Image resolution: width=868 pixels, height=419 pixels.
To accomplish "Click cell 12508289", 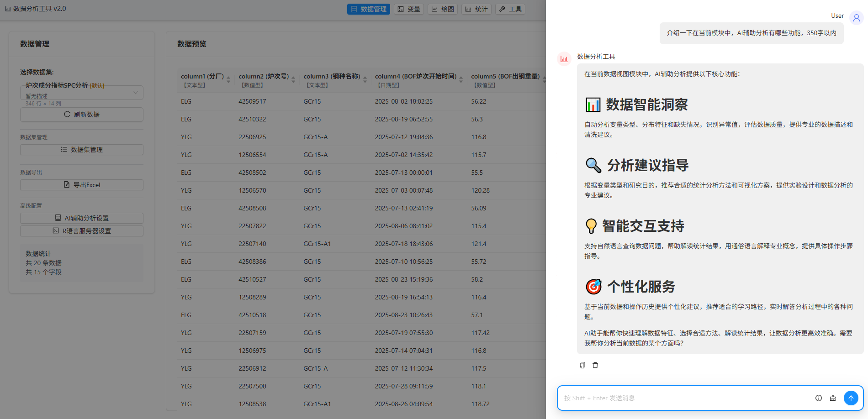I will tap(252, 297).
